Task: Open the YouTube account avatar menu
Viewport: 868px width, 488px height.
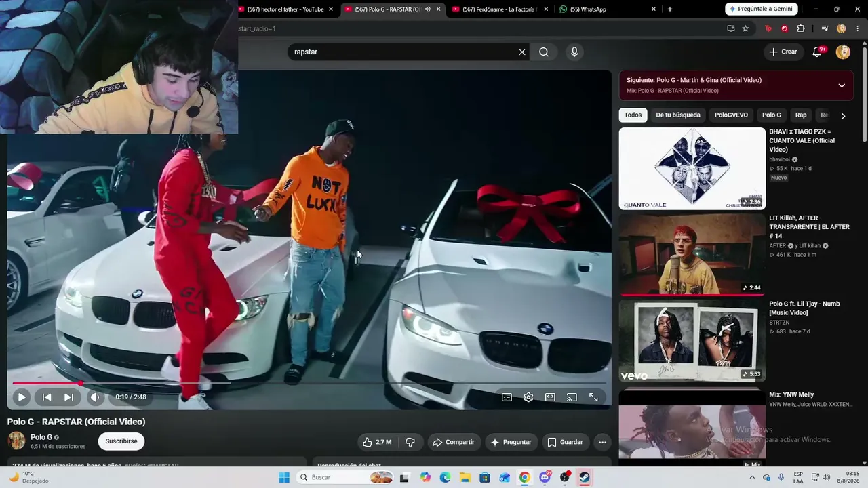Action: pyautogui.click(x=843, y=52)
